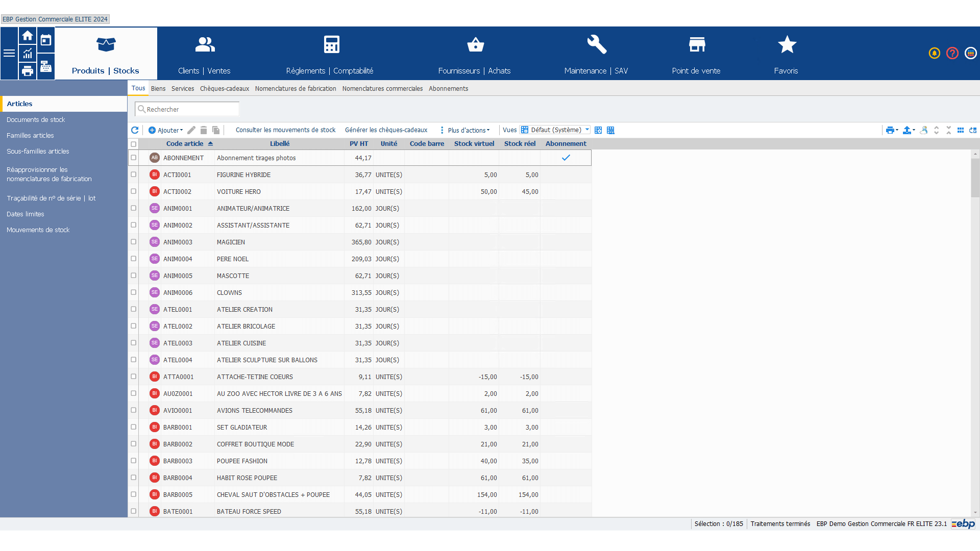Open the statistics chart tile icon
Viewport: 980px width, 551px height.
(28, 53)
